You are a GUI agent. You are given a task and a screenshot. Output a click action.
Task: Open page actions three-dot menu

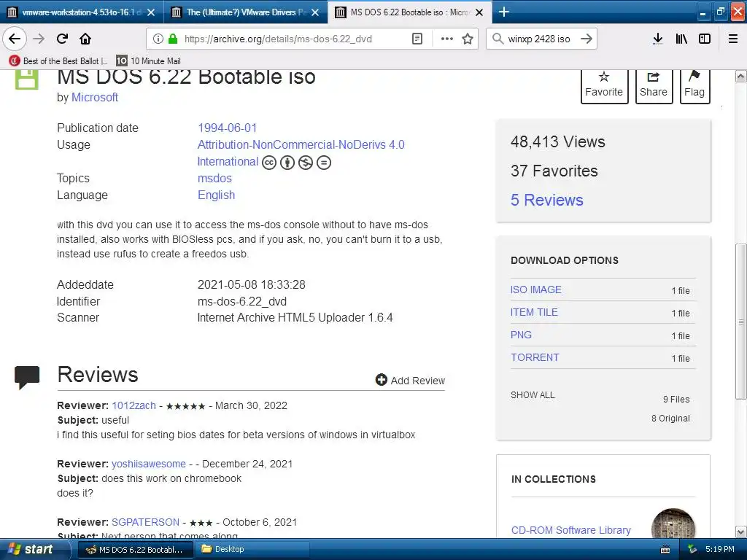(x=447, y=39)
